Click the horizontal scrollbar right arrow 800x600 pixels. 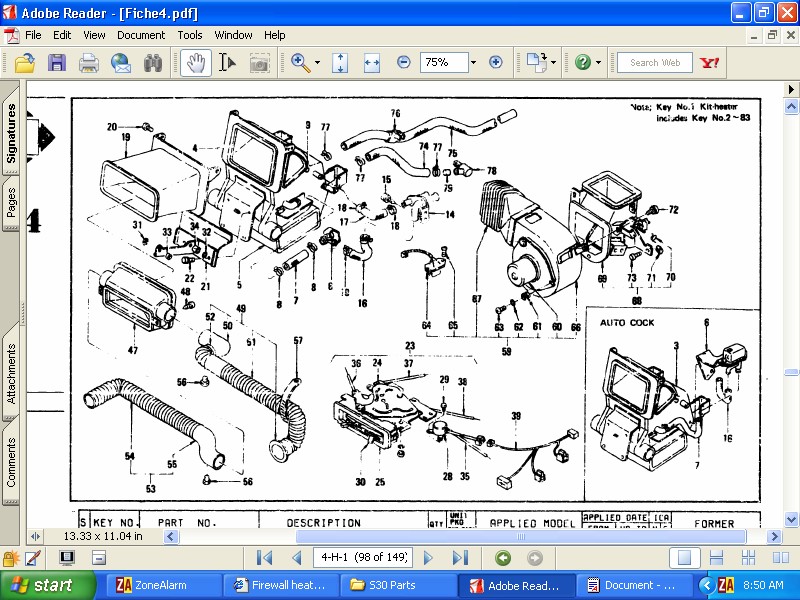pyautogui.click(x=774, y=536)
